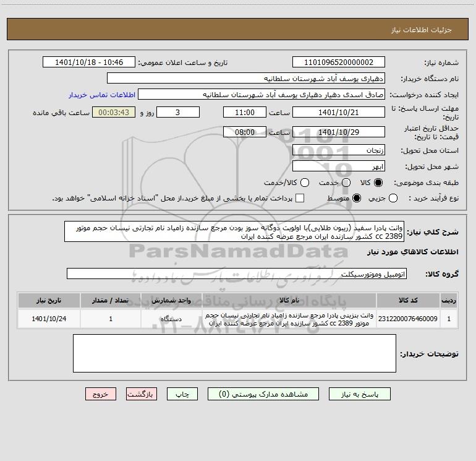Click the need number field 1101096520000002
This screenshot has width=476, height=461.
(339, 62)
